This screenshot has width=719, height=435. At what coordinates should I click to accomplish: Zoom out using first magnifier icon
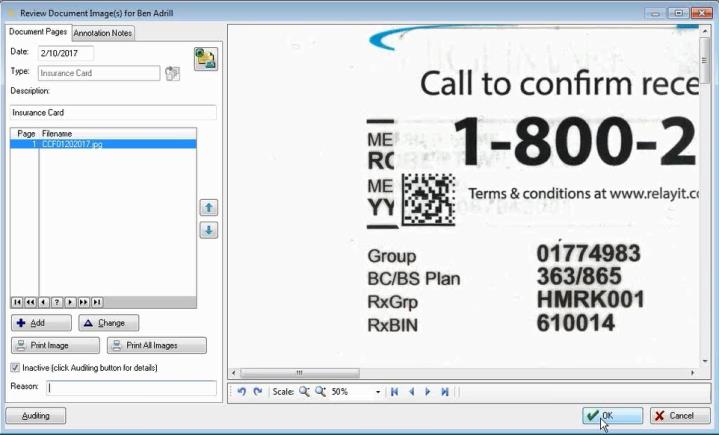(304, 392)
